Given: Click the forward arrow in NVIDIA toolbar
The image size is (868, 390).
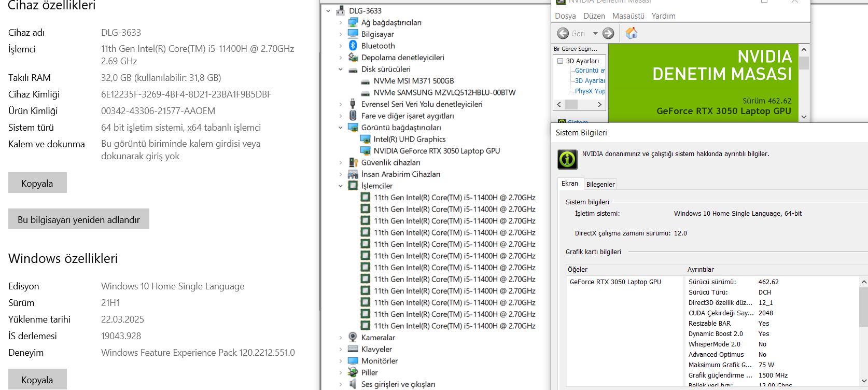Looking at the screenshot, I should 608,34.
